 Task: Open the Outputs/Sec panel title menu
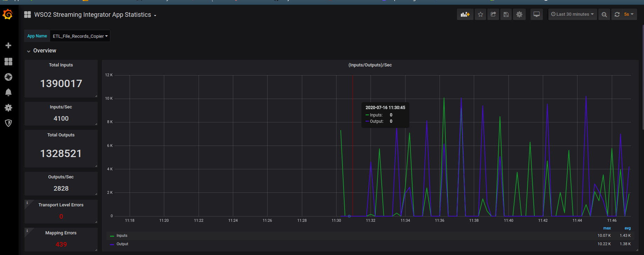coord(61,177)
